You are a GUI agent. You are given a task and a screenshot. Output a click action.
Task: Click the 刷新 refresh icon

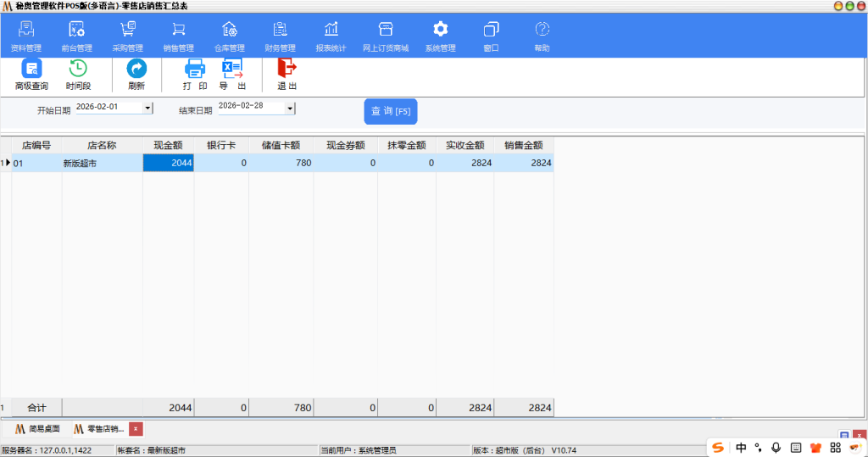click(136, 70)
